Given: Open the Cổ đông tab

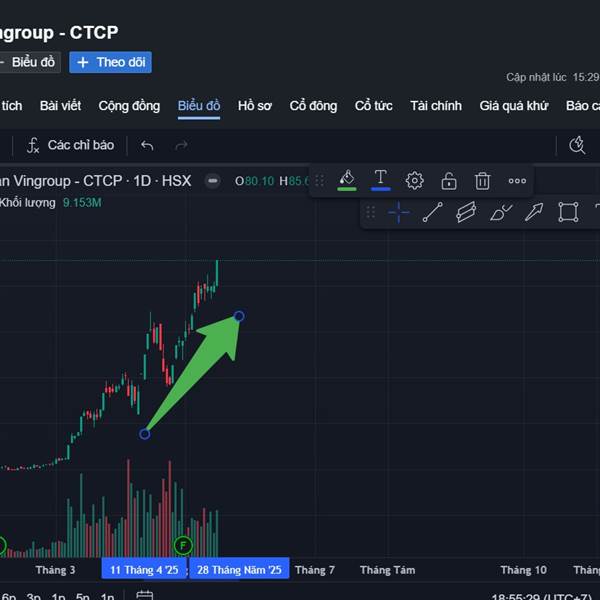Looking at the screenshot, I should 313,106.
